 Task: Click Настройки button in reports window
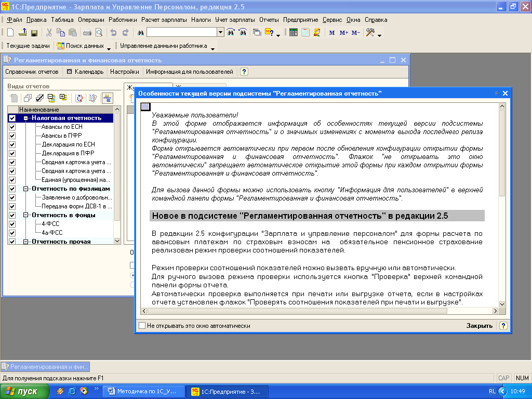(x=125, y=72)
